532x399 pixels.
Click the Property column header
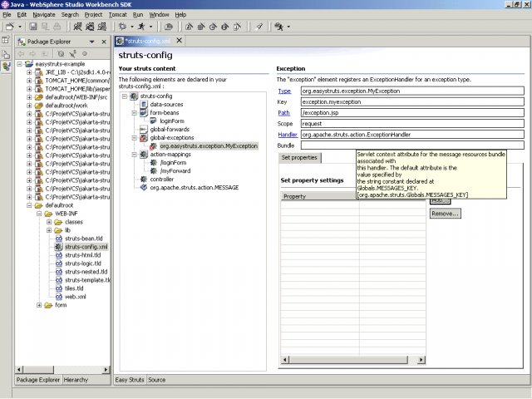[x=319, y=196]
